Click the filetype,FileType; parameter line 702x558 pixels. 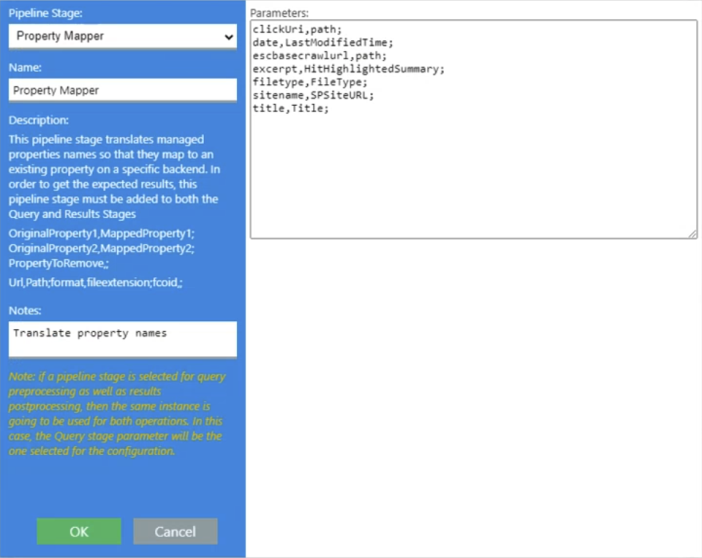(310, 82)
